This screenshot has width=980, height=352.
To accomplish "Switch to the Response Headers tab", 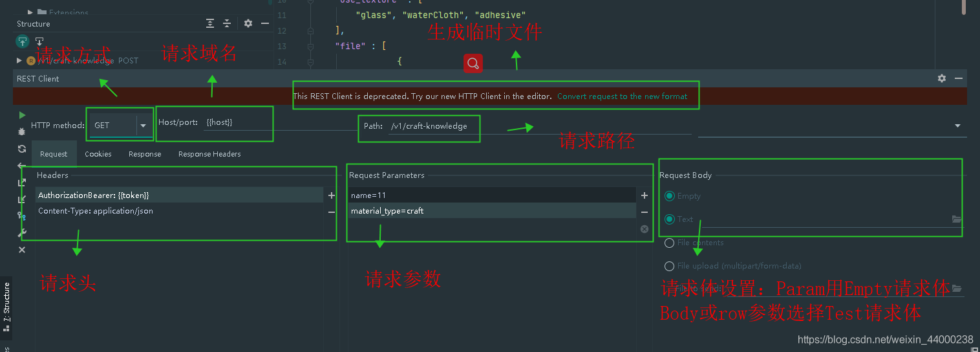I will point(209,154).
